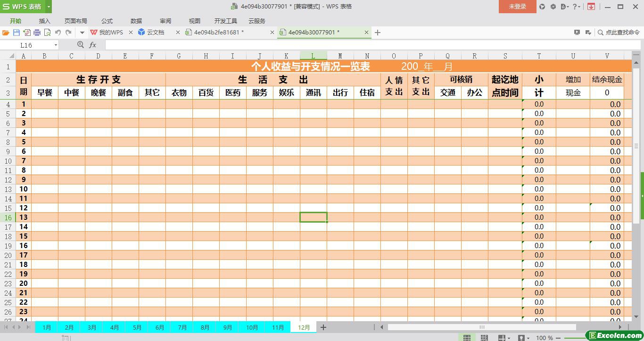This screenshot has height=341, width=644.
Task: Open print preview from quick toolbar
Action: pos(47,33)
